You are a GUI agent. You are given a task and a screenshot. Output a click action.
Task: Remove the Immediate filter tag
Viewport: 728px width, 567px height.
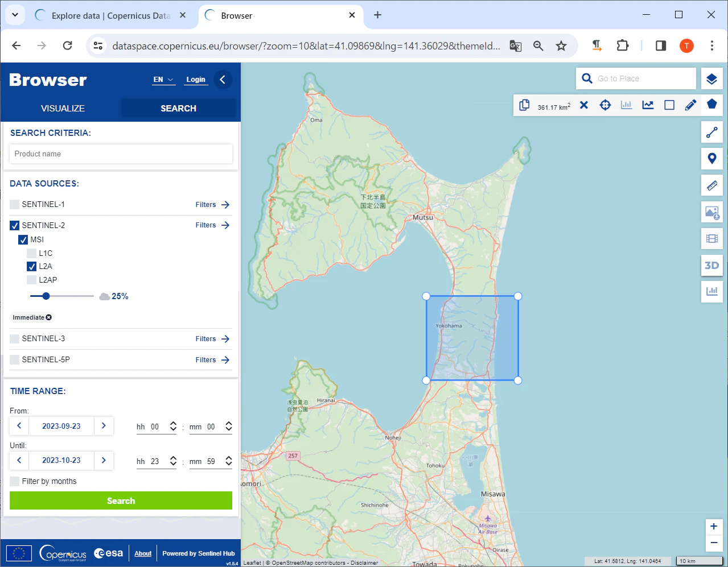click(x=49, y=317)
